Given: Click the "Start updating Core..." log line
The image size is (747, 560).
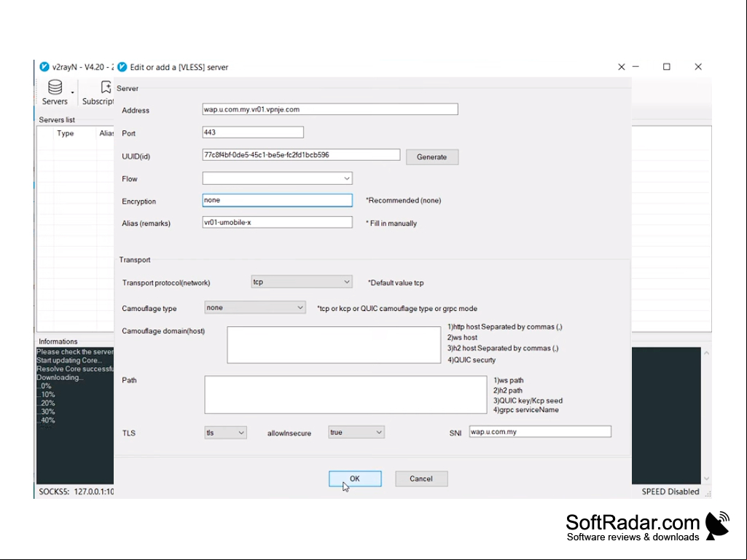Looking at the screenshot, I should coord(69,360).
